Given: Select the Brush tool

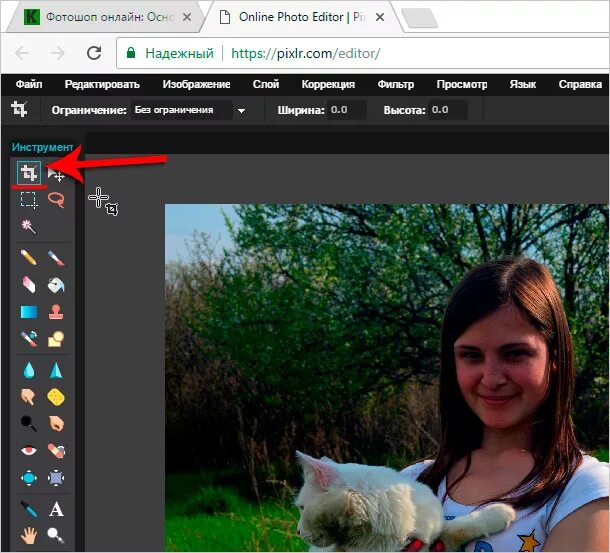Looking at the screenshot, I should coord(56,258).
